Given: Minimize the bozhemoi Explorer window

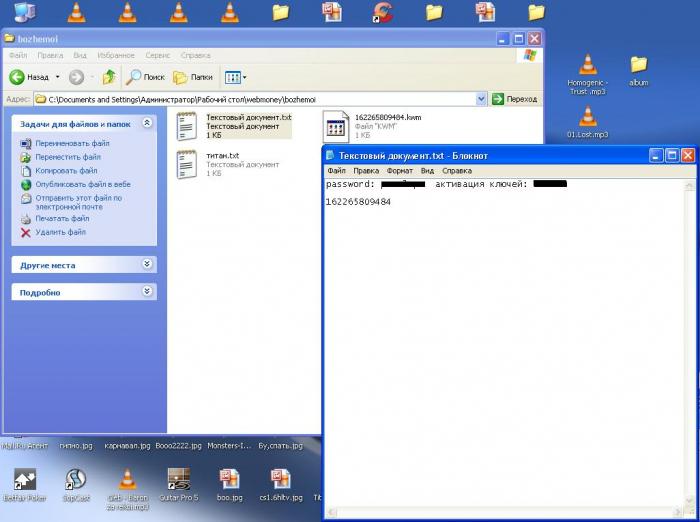Looking at the screenshot, I should (x=503, y=39).
